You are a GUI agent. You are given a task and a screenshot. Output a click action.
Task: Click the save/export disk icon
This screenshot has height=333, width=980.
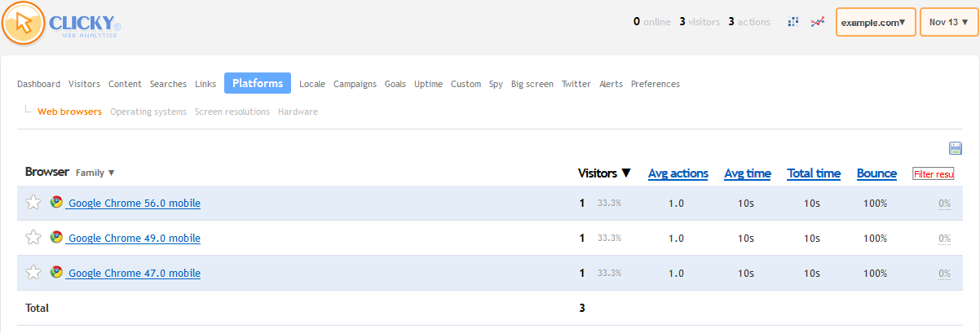pos(956,147)
